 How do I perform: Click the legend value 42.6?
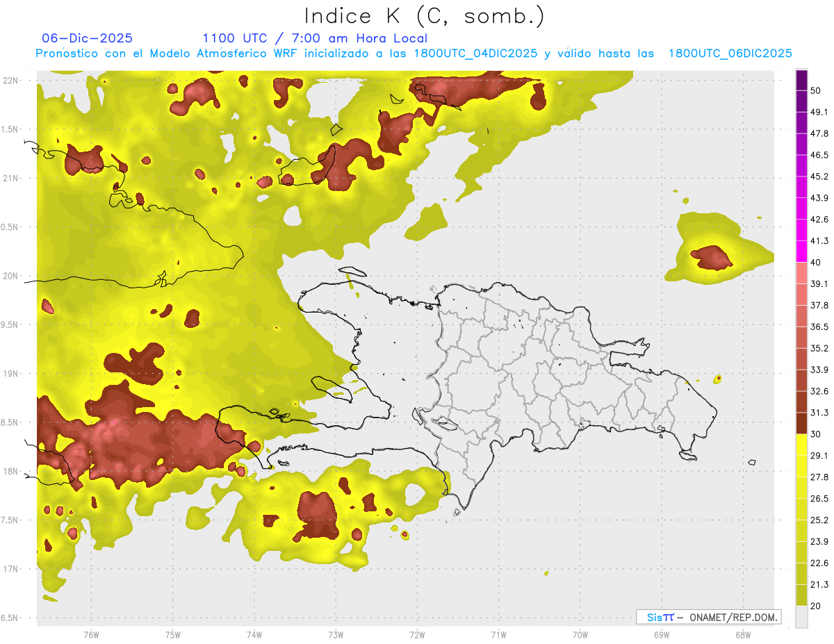click(x=820, y=220)
